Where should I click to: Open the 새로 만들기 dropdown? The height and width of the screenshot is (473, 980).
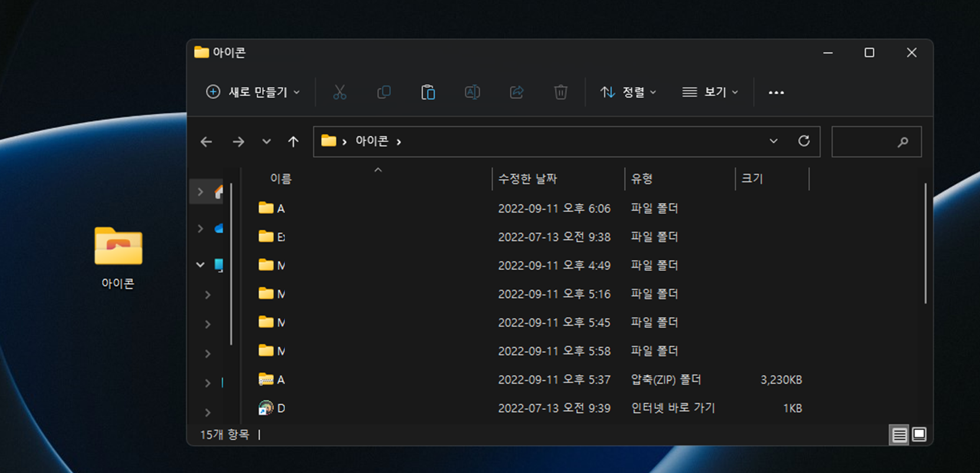(253, 92)
